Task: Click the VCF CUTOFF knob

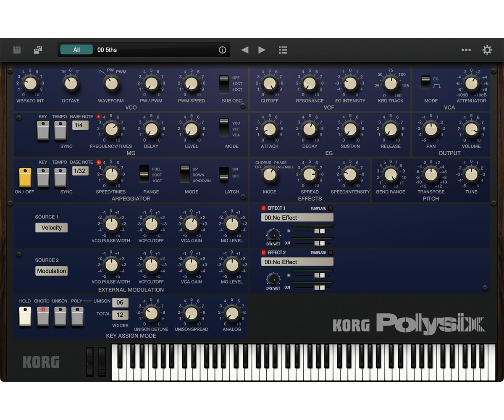Action: pyautogui.click(x=270, y=84)
